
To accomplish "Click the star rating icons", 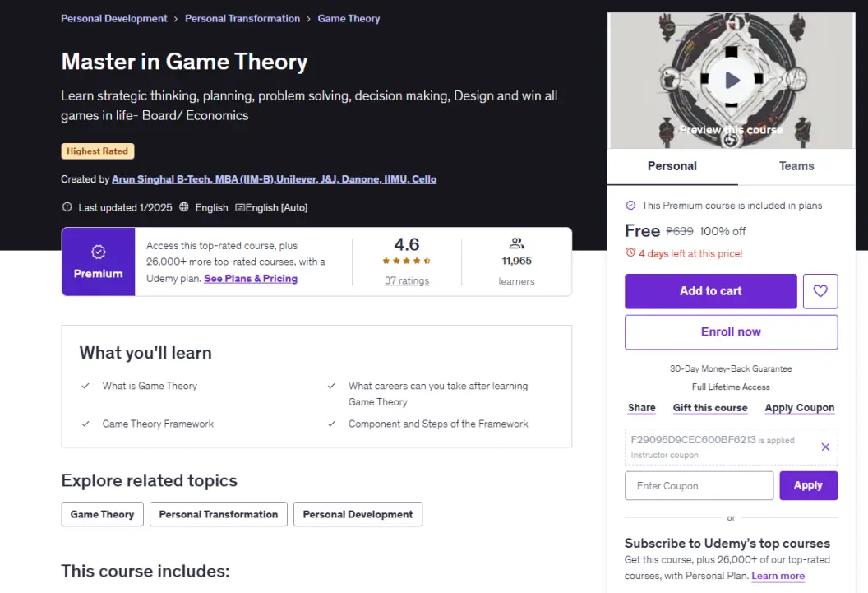I will 406,261.
